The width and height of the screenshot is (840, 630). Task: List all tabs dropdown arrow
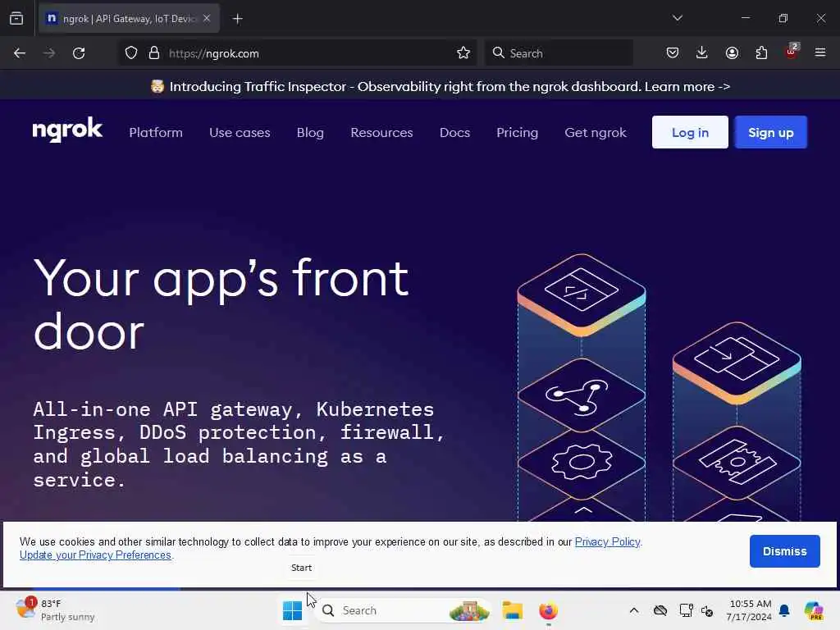click(678, 18)
